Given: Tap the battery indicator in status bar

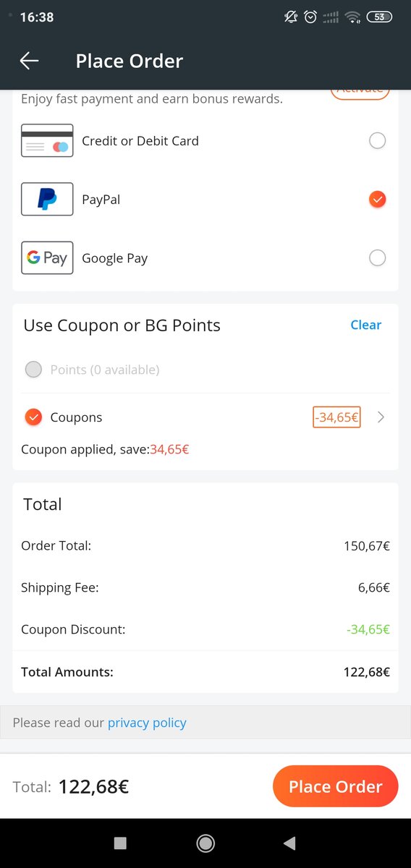Looking at the screenshot, I should click(380, 17).
